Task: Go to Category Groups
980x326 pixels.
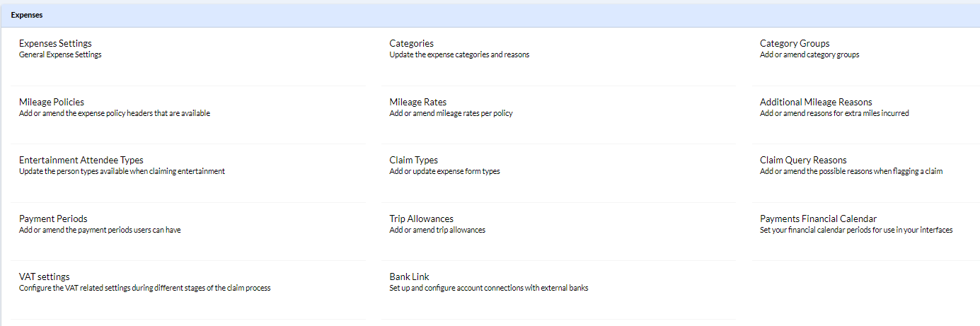Action: 795,44
